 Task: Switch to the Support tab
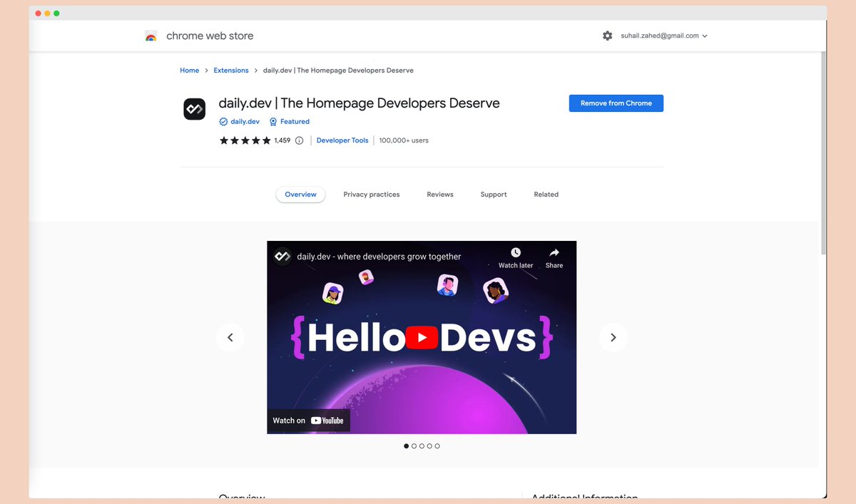(x=494, y=195)
